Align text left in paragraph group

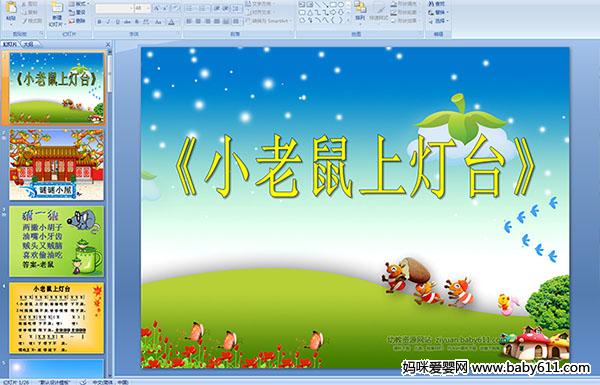189,22
